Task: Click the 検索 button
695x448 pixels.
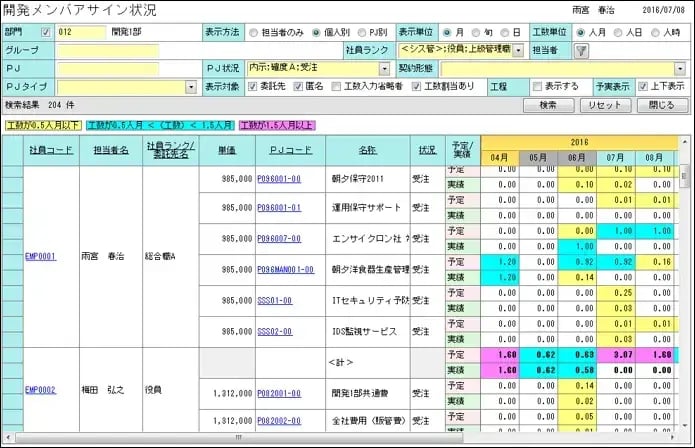Action: coord(547,105)
